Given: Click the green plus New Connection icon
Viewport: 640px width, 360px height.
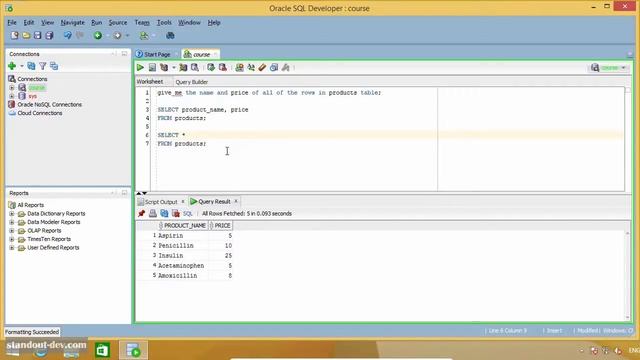Looking at the screenshot, I should [x=12, y=66].
